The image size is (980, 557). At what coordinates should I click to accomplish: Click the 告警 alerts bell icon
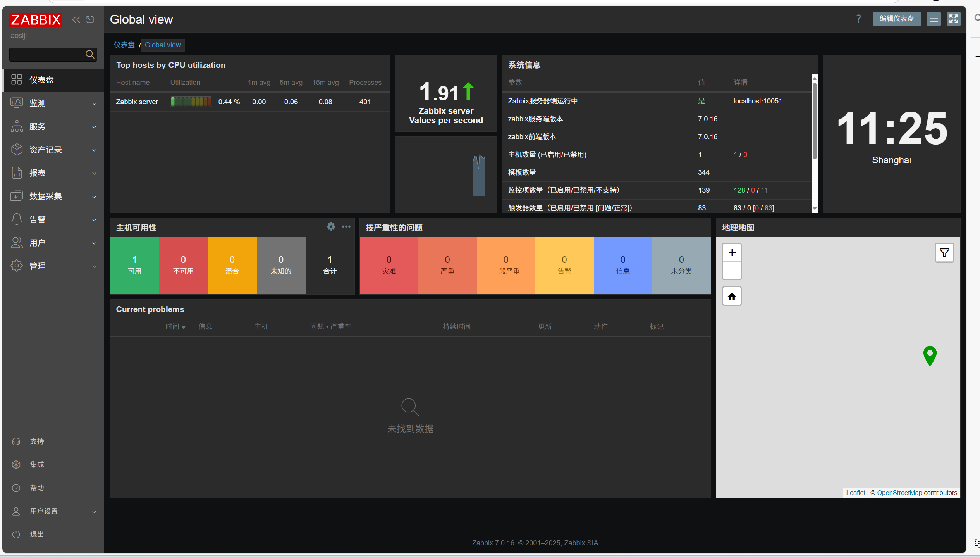pyautogui.click(x=17, y=219)
